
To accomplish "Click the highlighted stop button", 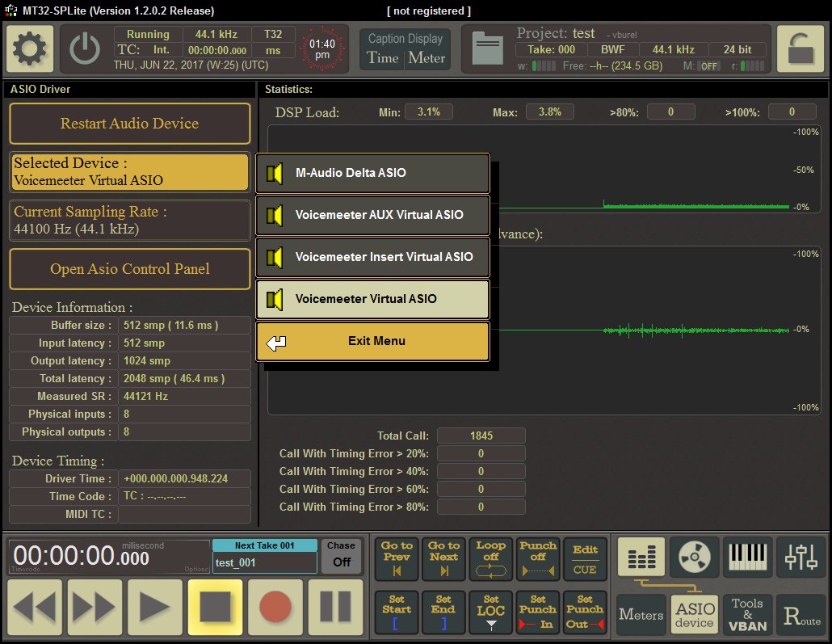I will pyautogui.click(x=215, y=607).
